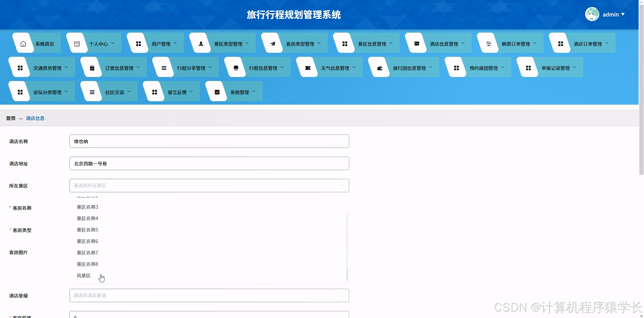The width and height of the screenshot is (644, 318).
Task: Select 风景区 from the scenic area list
Action: pyautogui.click(x=83, y=275)
